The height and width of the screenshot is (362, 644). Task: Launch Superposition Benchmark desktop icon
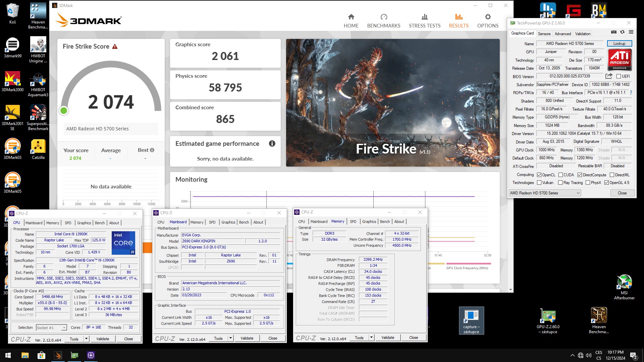point(38,117)
